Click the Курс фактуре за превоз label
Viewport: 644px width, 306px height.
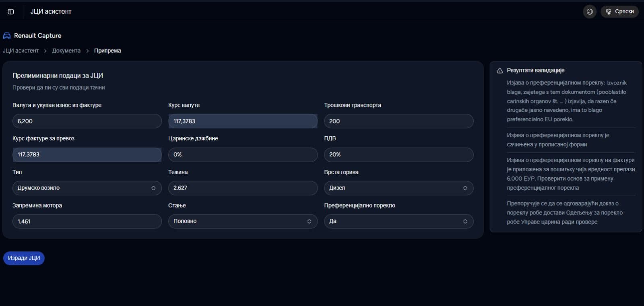(x=43, y=139)
